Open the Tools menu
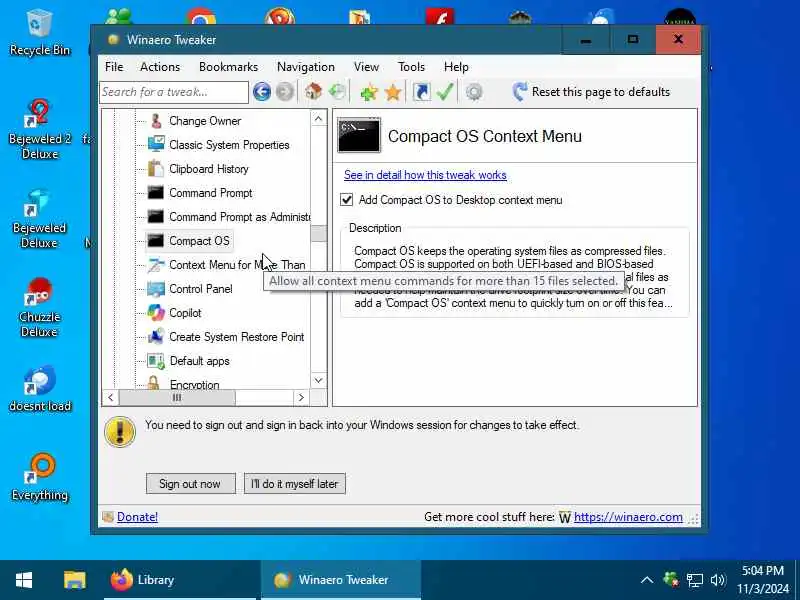The width and height of the screenshot is (800, 600). [411, 67]
